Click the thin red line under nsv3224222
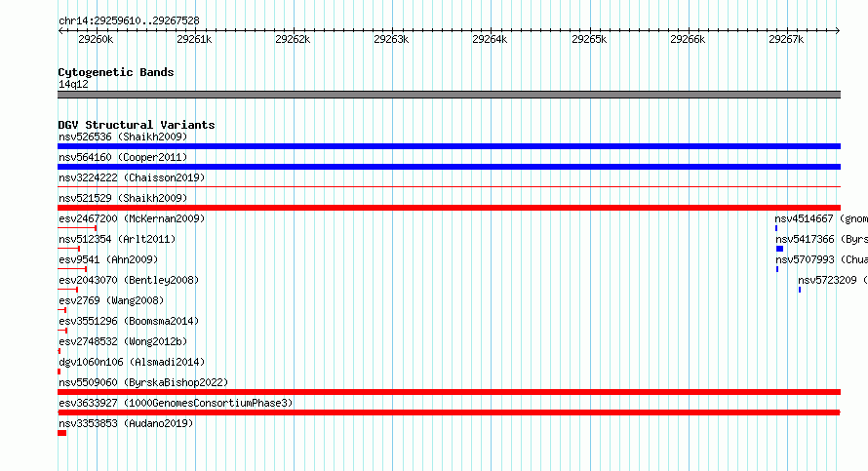 [x=449, y=187]
